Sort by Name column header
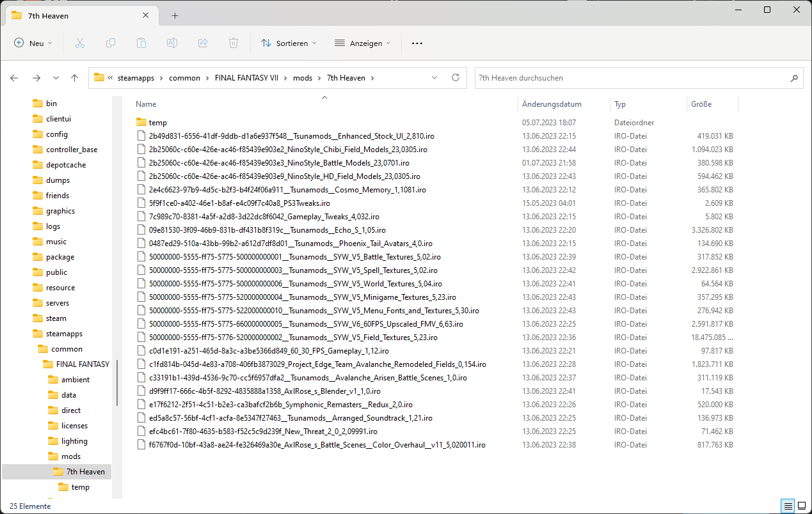812x514 pixels. point(146,104)
